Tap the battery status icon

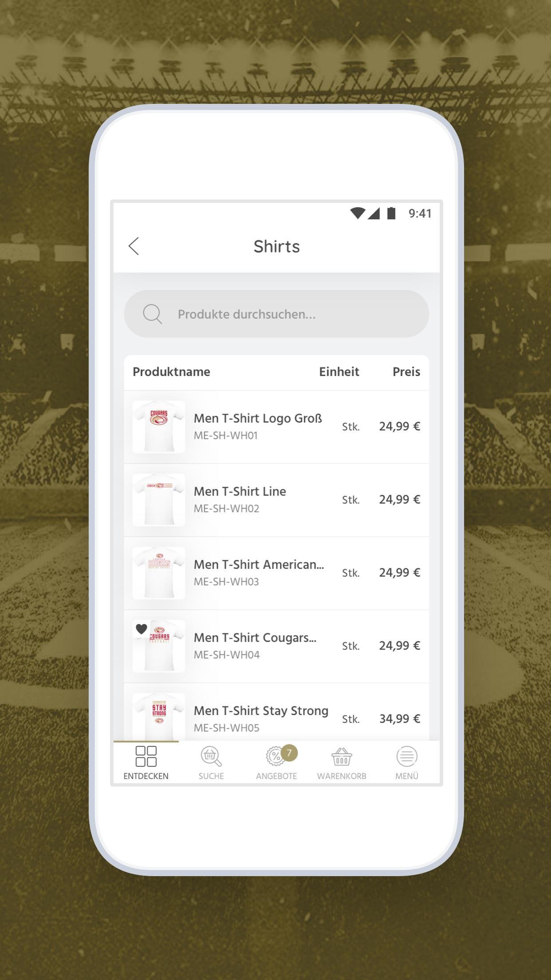[x=391, y=213]
